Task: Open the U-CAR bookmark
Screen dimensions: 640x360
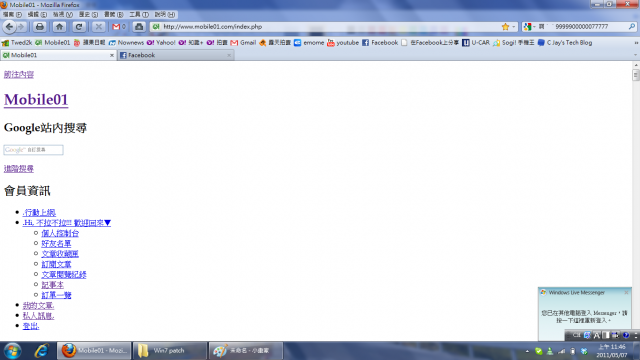Action: pos(476,42)
